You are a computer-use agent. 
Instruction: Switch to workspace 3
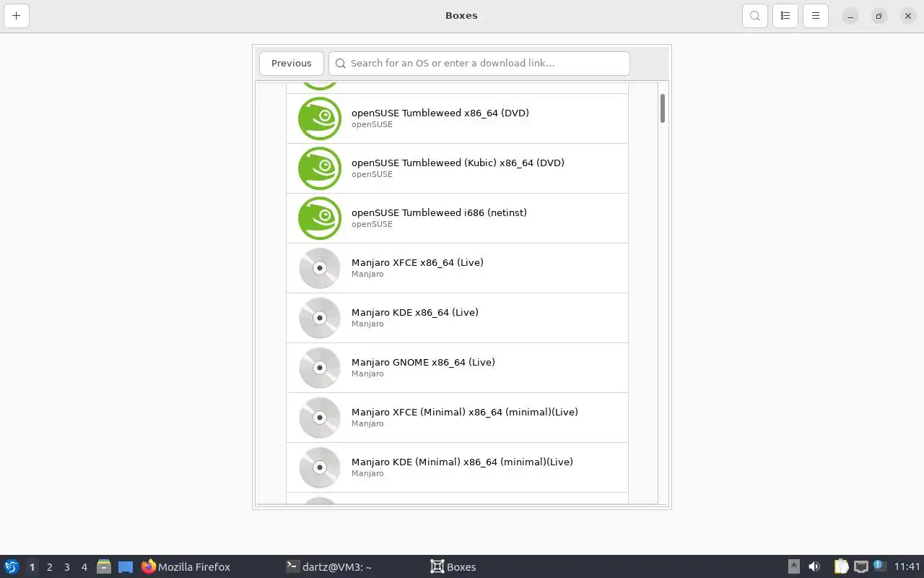(66, 567)
